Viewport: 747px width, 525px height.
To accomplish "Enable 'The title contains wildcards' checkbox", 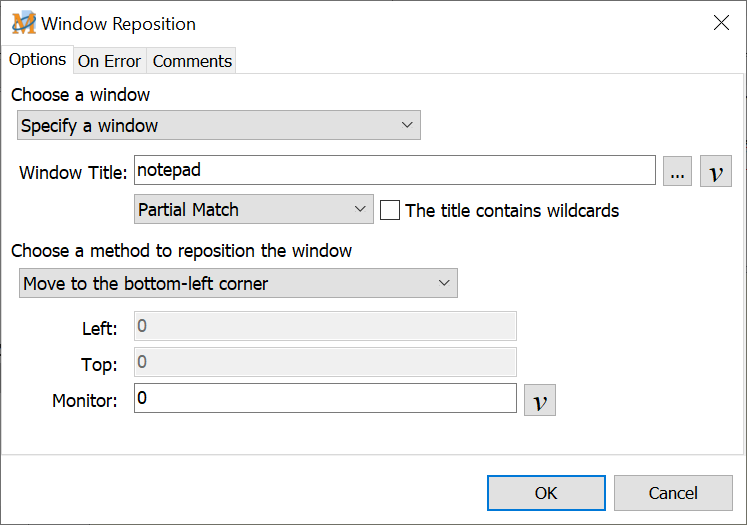I will pos(391,210).
